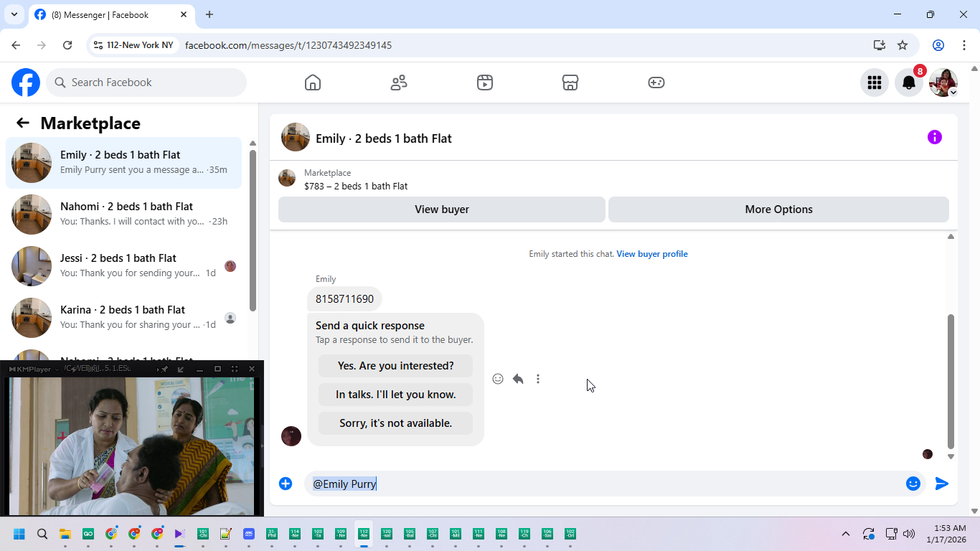
Task: Open the Marketplace storefront icon
Action: click(570, 83)
